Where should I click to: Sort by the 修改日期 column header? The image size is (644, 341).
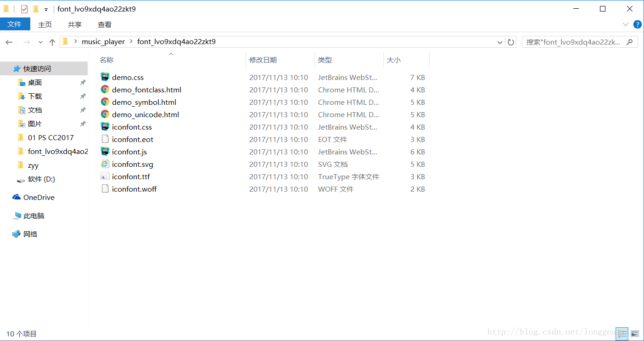(x=280, y=60)
